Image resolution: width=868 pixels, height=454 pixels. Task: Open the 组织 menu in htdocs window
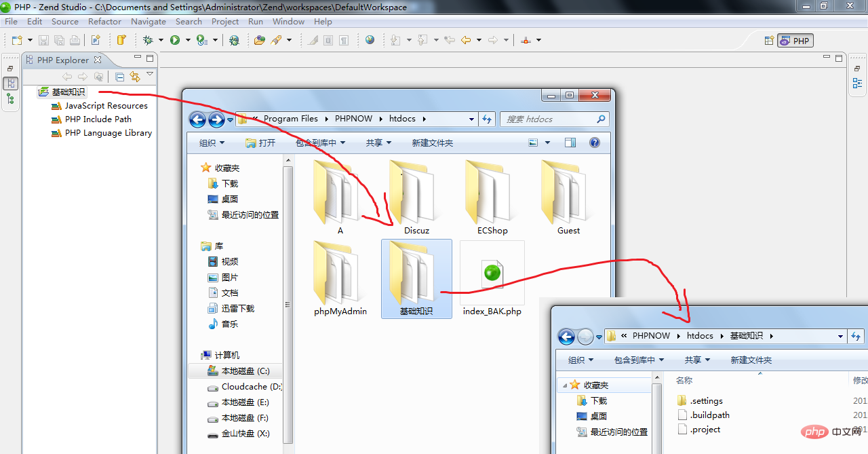point(212,143)
